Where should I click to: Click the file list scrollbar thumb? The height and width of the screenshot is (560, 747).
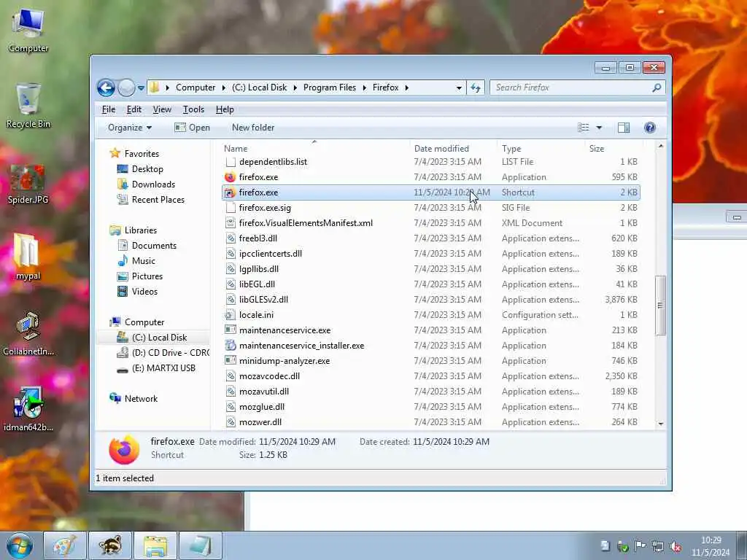click(x=660, y=306)
